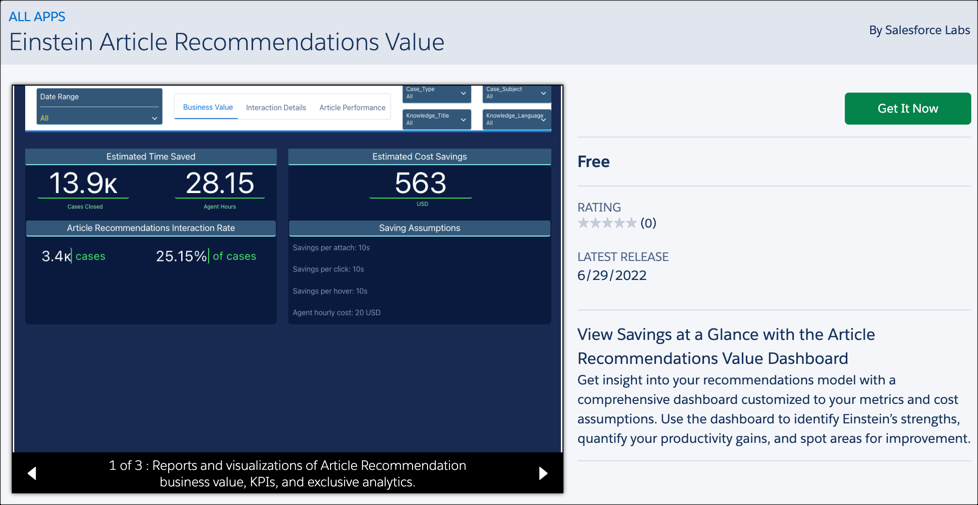This screenshot has width=978, height=505.
Task: Click the 1 of 3 screenshot caption
Action: click(x=287, y=474)
